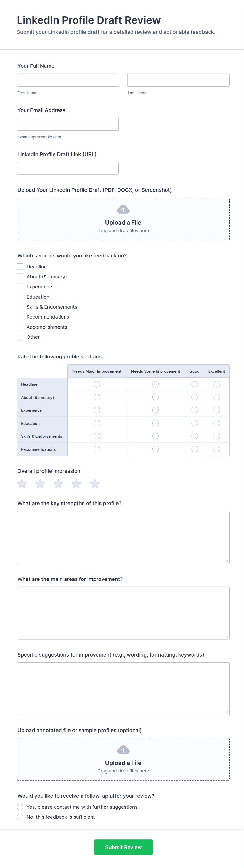244x868 pixels.
Task: Select the second star for overall impression
Action: [40, 484]
